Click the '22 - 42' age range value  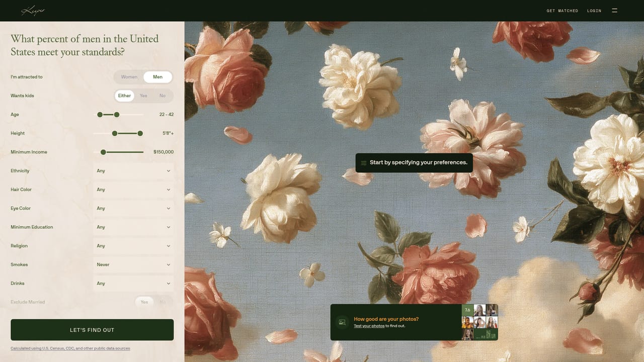(167, 115)
